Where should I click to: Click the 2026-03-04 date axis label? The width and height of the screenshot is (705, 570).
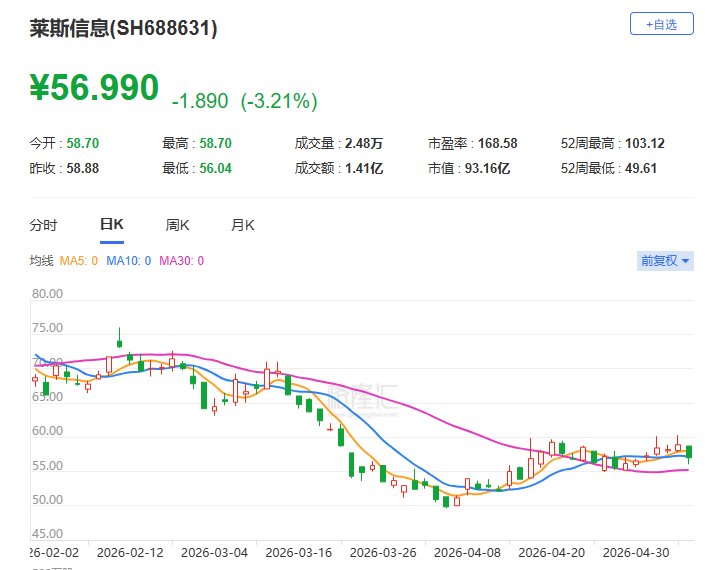pos(214,552)
